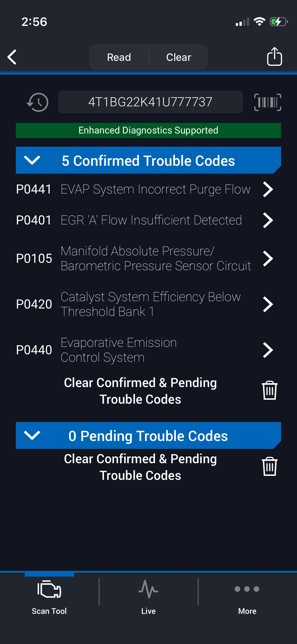Switch to the Clear segment
The width and height of the screenshot is (297, 644).
[x=178, y=57]
